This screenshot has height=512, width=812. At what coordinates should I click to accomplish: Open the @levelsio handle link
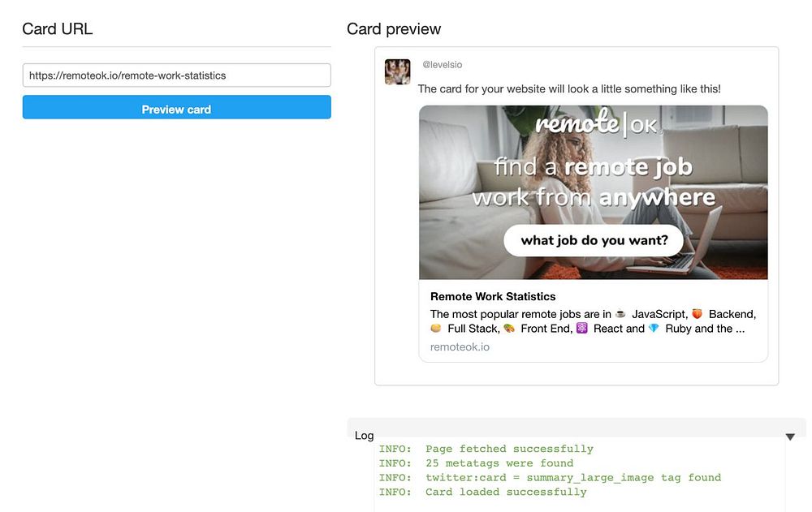click(x=442, y=65)
